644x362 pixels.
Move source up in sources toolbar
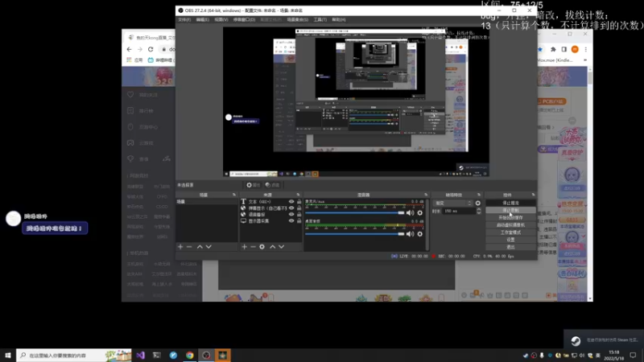coord(272,247)
